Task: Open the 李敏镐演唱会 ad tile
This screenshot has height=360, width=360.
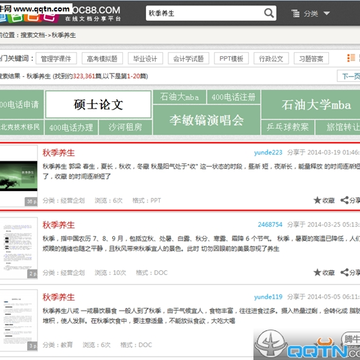Action: click(206, 120)
